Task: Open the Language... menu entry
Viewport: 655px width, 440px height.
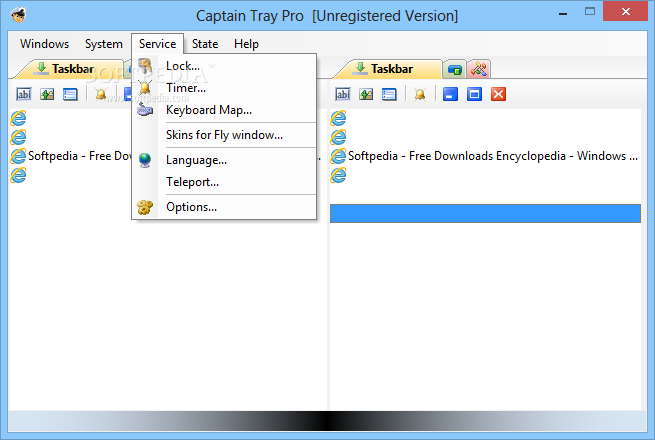Action: [224, 160]
